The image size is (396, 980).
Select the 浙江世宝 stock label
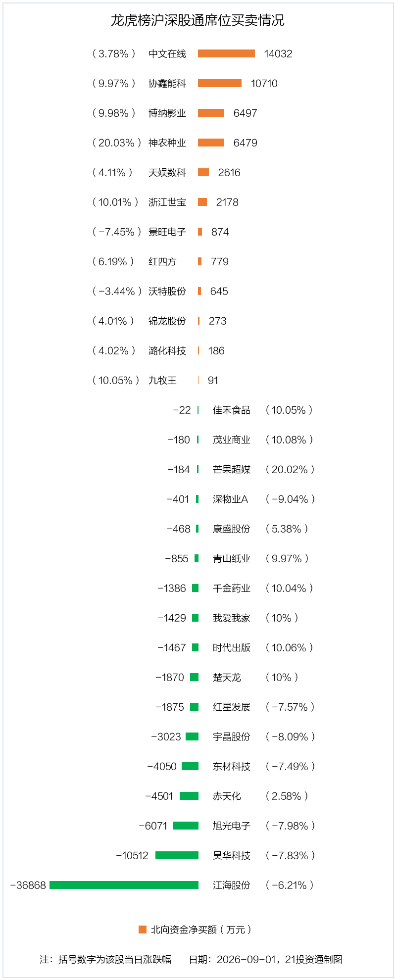(167, 202)
